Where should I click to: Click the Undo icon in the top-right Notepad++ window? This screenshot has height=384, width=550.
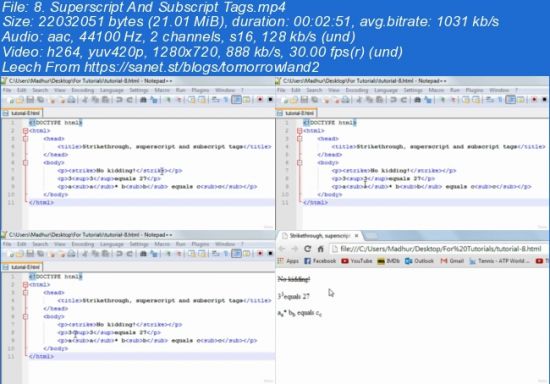tap(394, 100)
